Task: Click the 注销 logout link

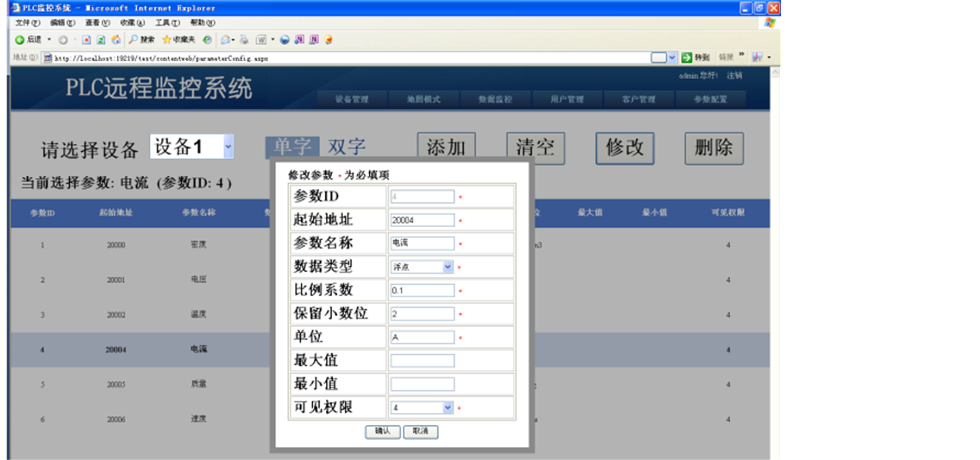Action: click(x=734, y=75)
